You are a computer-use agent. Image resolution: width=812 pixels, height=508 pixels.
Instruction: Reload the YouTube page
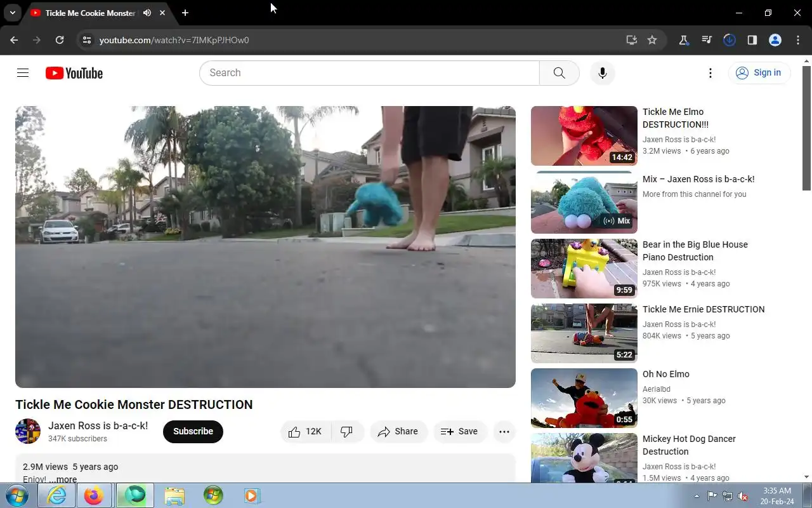(60, 40)
